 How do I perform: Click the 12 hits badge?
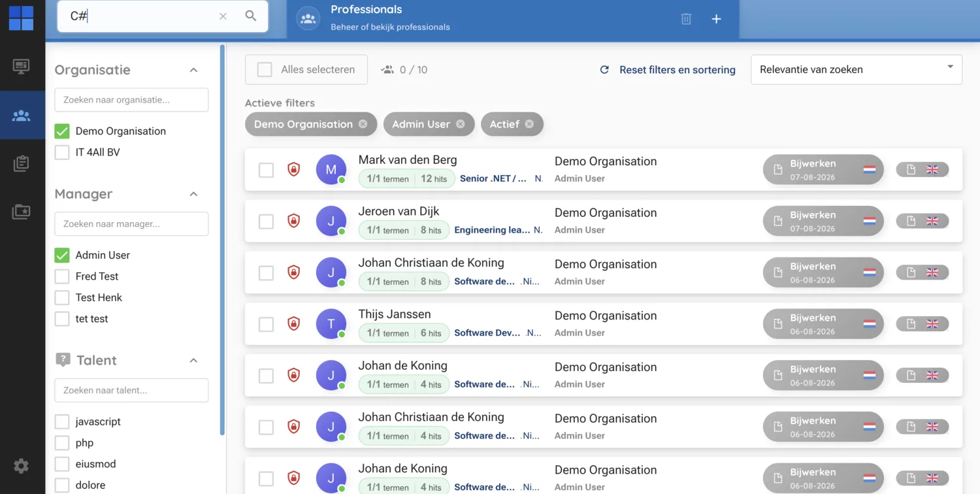tap(434, 179)
